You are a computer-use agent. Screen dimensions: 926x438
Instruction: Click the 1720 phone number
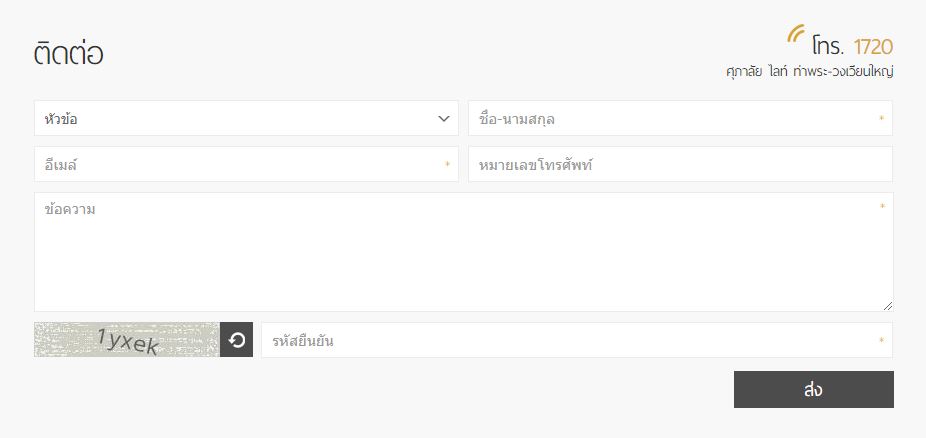[873, 46]
